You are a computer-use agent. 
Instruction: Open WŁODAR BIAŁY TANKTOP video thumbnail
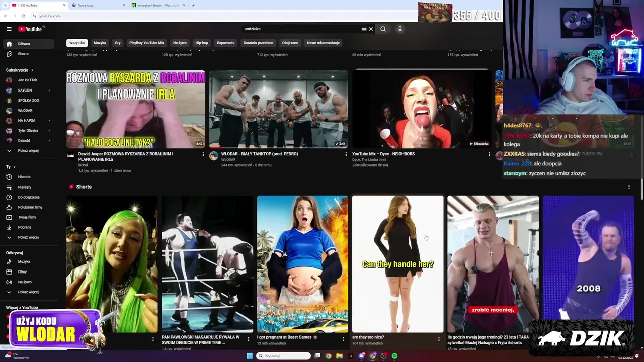[x=279, y=109]
